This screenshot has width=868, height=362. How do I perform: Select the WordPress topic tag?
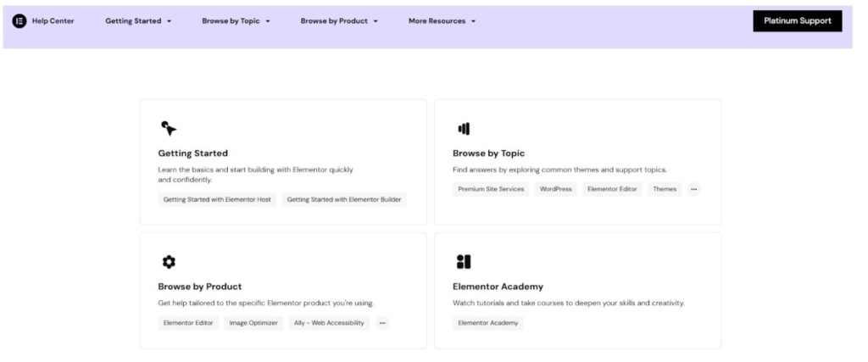pos(556,189)
